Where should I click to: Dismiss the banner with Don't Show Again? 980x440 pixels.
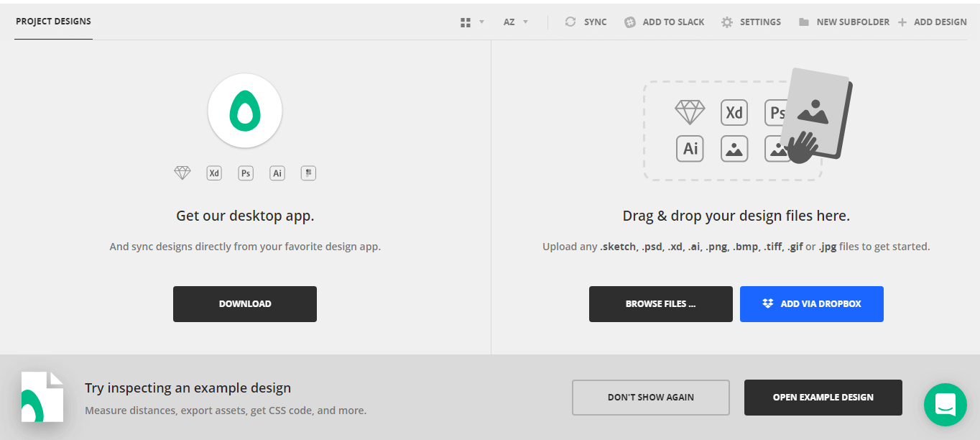650,398
